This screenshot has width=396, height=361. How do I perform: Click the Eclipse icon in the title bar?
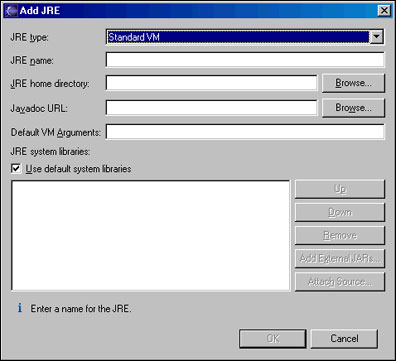point(11,11)
